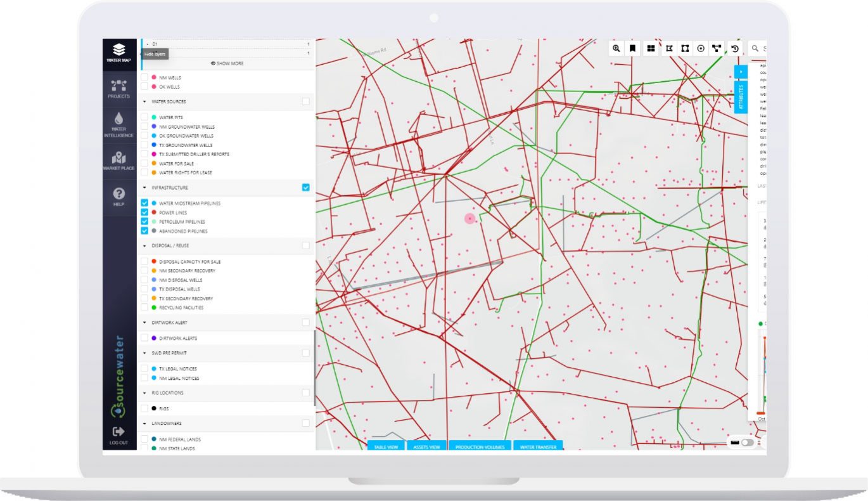
Task: Check the Disposal / Reuse group checkbox
Action: point(306,245)
